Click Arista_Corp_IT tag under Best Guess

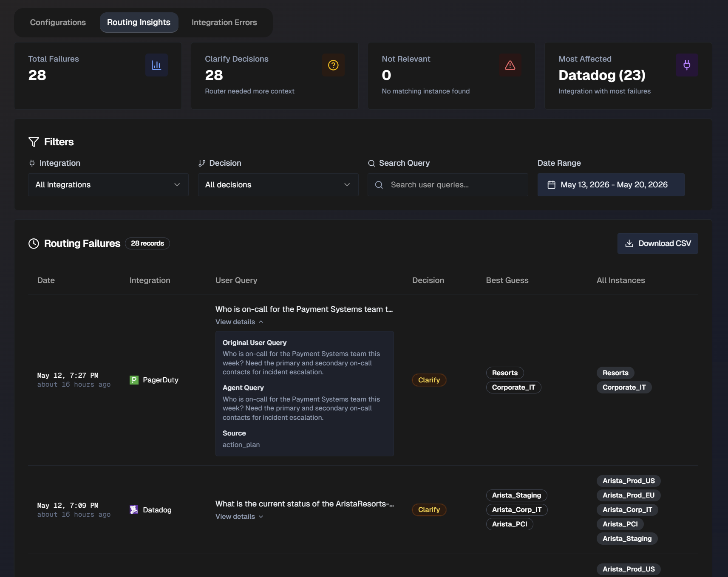coord(517,510)
